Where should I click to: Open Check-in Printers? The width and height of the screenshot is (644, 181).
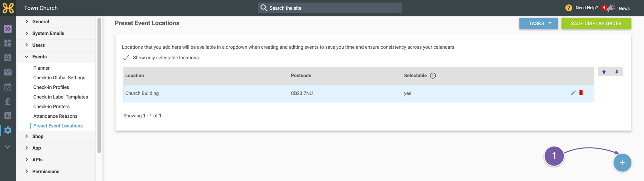[x=52, y=107]
